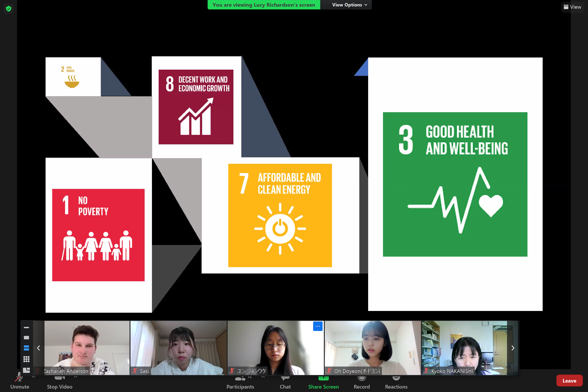
Task: Click muted mic icon beside ユン·ジョンウク
Action: pyautogui.click(x=232, y=371)
